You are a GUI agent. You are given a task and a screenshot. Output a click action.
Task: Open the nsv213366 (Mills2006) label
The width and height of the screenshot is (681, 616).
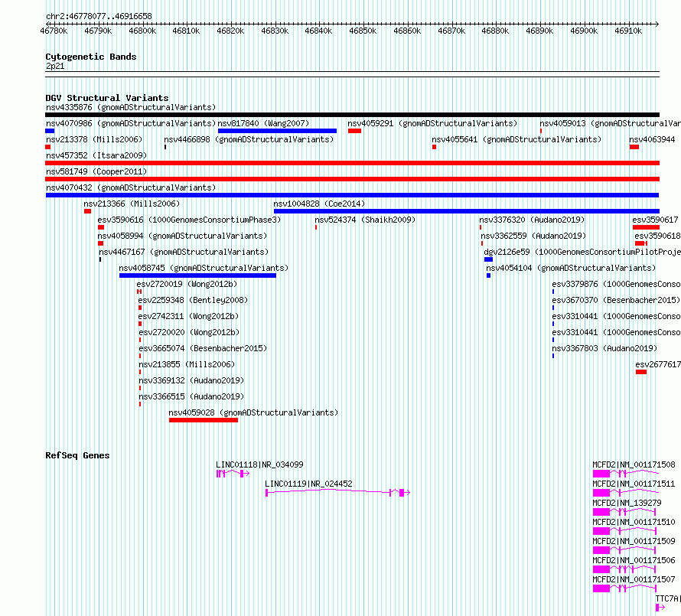(132, 204)
